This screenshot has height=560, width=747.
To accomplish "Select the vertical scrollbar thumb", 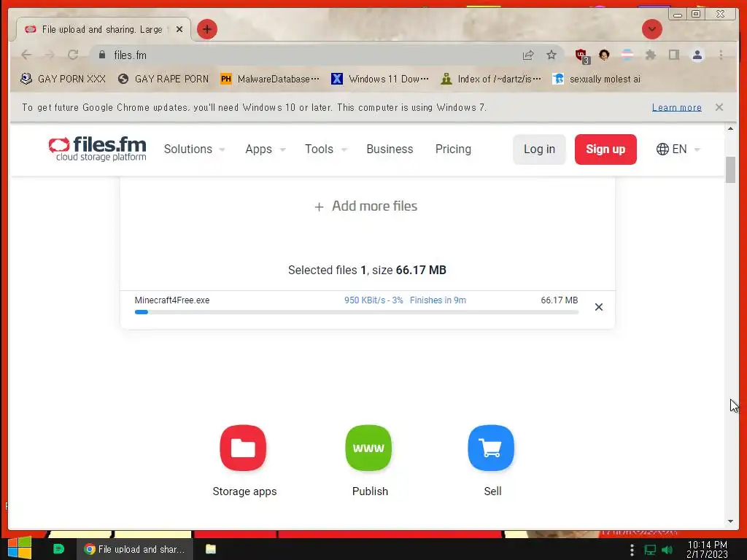I will 730,169.
